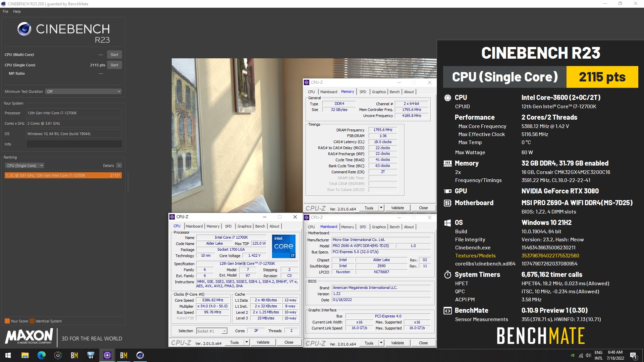
Task: Open the Graphics tab in the CPU-Z Mainboard window
Action: (x=379, y=227)
